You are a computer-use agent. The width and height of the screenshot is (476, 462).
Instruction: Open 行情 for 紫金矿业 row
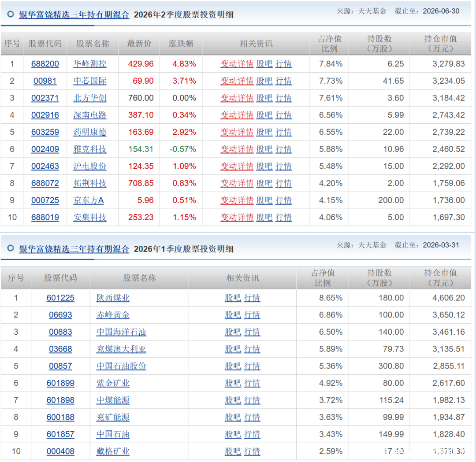click(252, 383)
